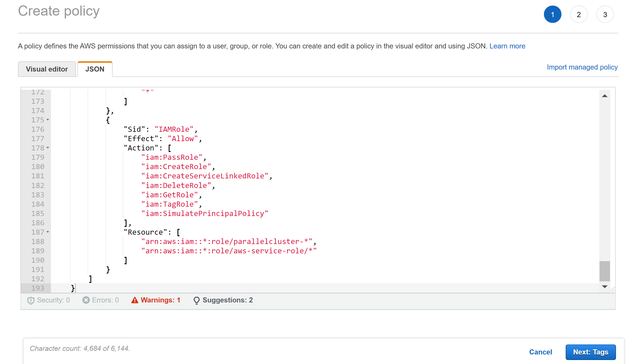
Task: Click the Warnings triangle icon
Action: pos(135,300)
